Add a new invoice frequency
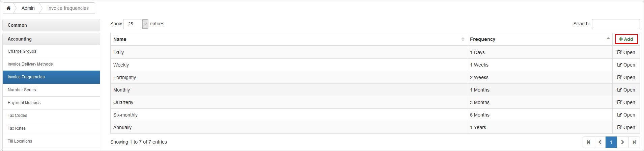 (626, 39)
